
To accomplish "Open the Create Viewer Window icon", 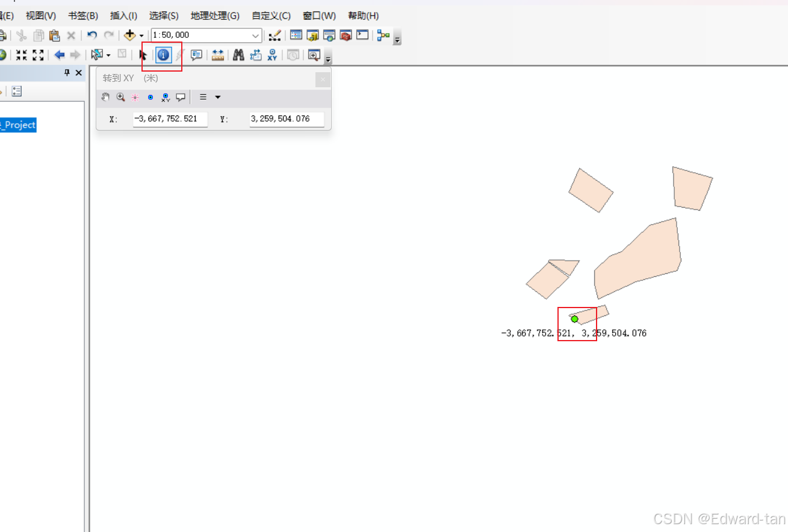I will [314, 55].
